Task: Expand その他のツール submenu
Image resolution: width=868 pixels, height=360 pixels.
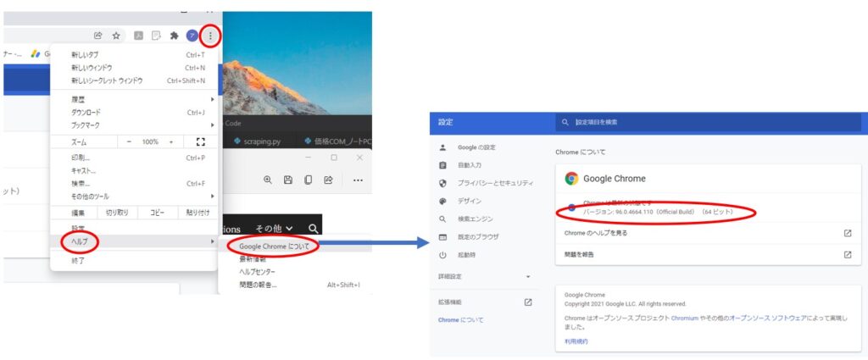Action: pos(133,197)
